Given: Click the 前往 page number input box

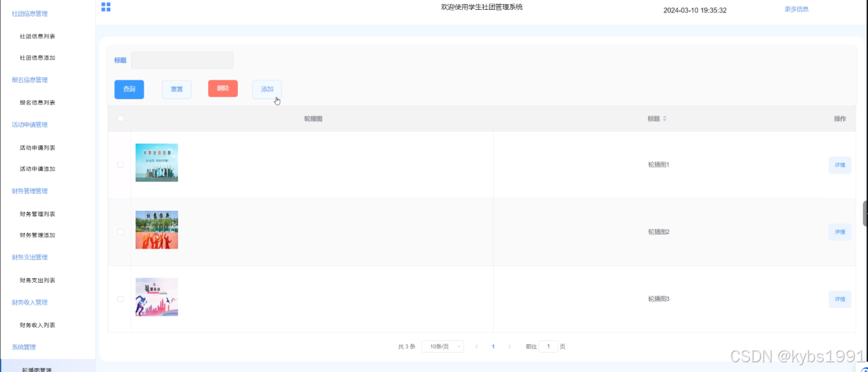Looking at the screenshot, I should click(x=548, y=346).
